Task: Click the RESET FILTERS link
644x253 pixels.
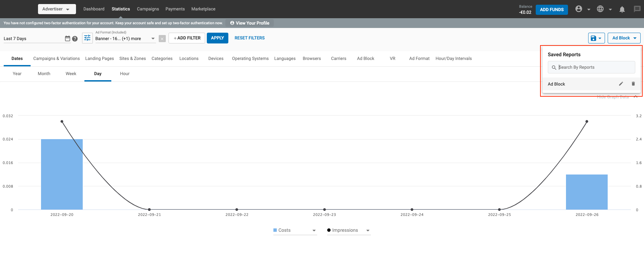Action: pos(250,38)
